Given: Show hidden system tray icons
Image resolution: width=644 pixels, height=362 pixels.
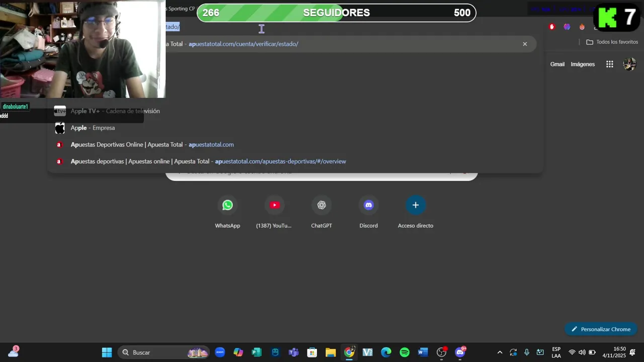Looking at the screenshot, I should (500, 352).
